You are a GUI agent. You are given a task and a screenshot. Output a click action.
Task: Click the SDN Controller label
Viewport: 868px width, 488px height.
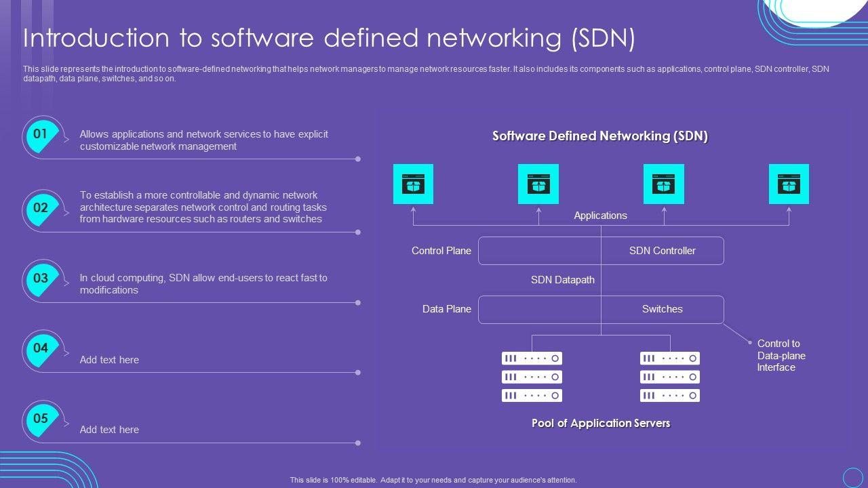point(662,251)
